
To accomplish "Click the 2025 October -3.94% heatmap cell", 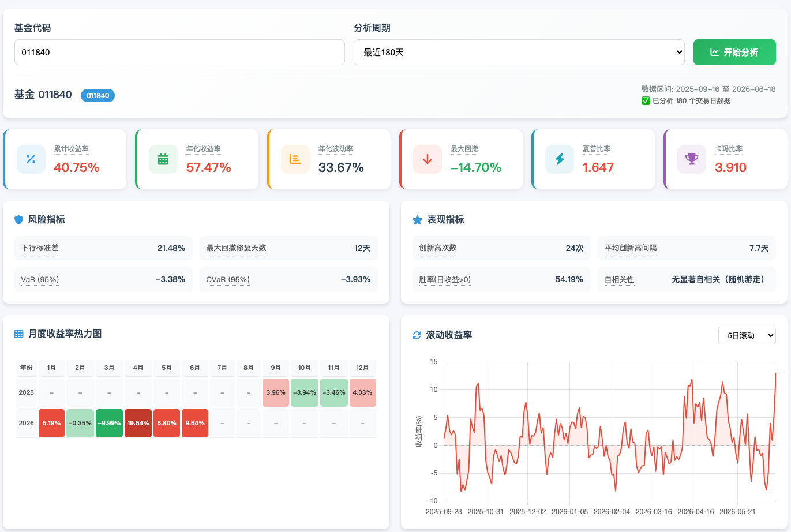I will [305, 393].
